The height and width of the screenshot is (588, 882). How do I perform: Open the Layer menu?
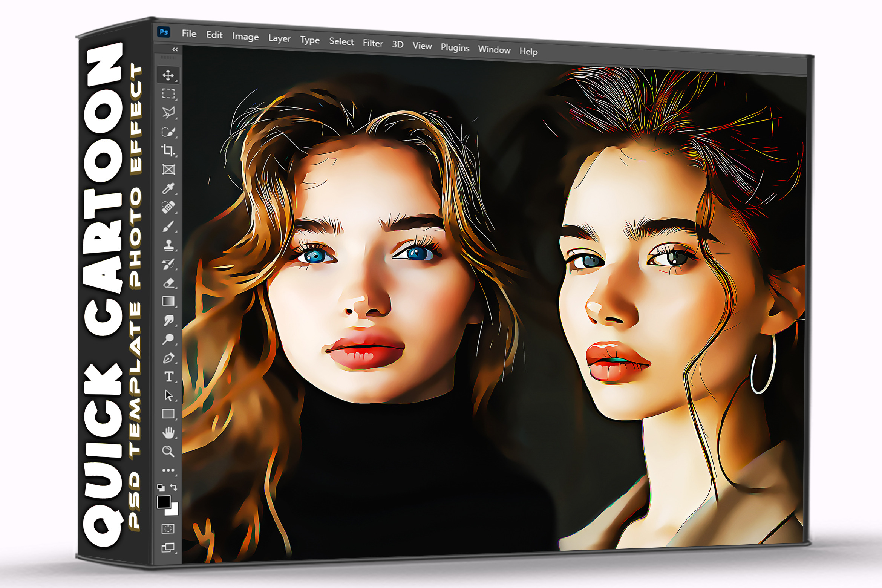pyautogui.click(x=279, y=38)
